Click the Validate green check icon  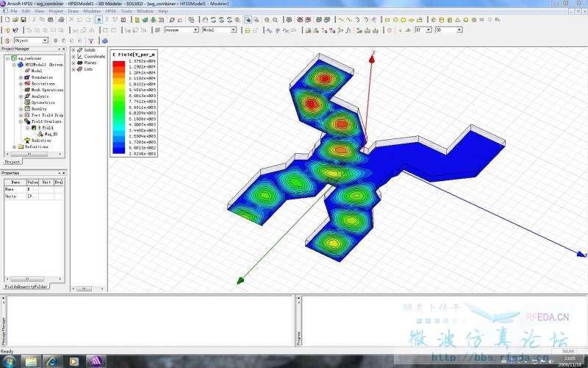tap(144, 20)
